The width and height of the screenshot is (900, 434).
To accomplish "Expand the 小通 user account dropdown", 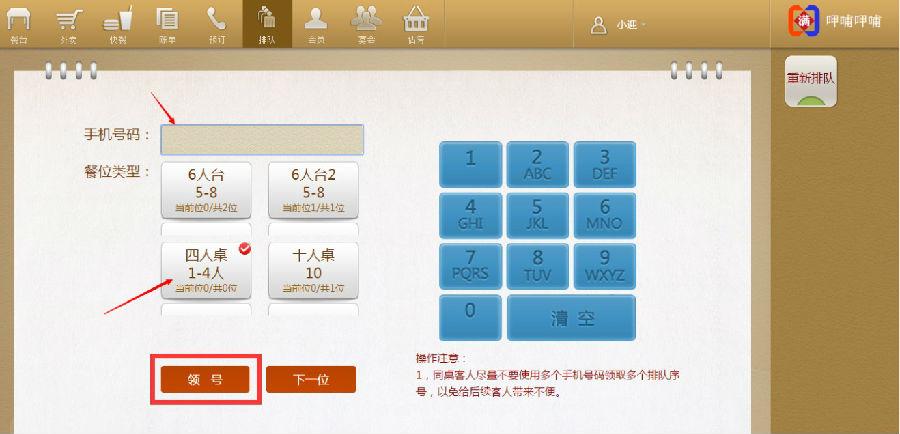I will coord(620,25).
